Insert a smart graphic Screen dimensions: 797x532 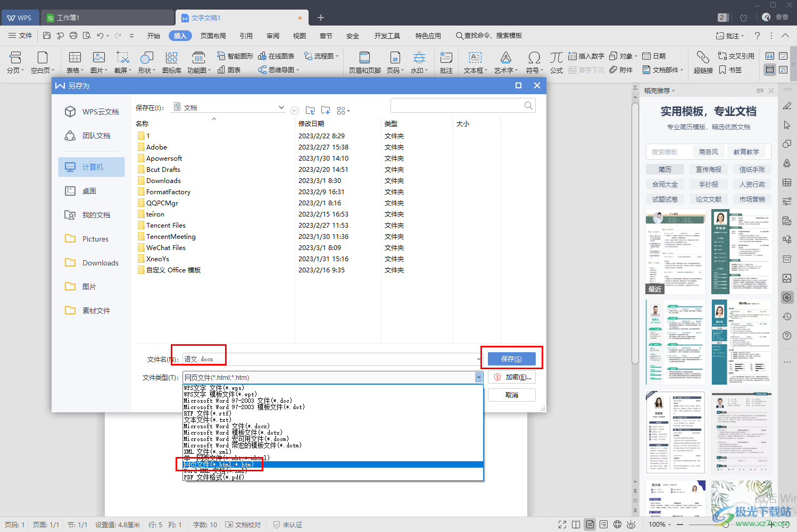pos(235,56)
